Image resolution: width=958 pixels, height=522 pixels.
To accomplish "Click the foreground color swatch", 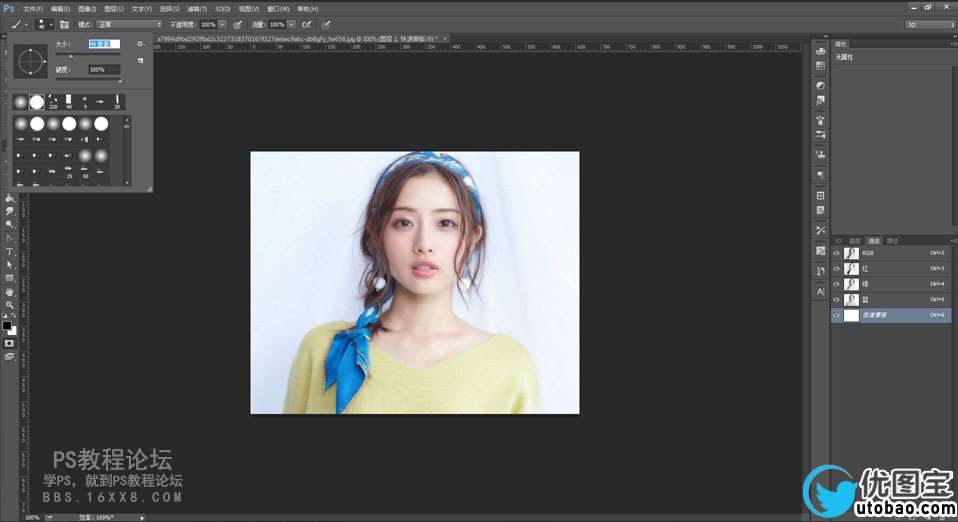I will click(7, 325).
